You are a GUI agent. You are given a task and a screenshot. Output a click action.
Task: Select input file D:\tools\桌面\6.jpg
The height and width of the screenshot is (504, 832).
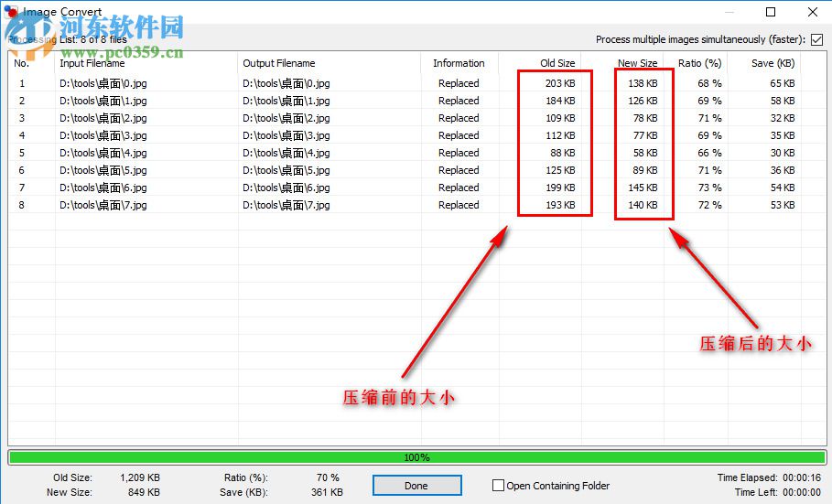point(103,188)
